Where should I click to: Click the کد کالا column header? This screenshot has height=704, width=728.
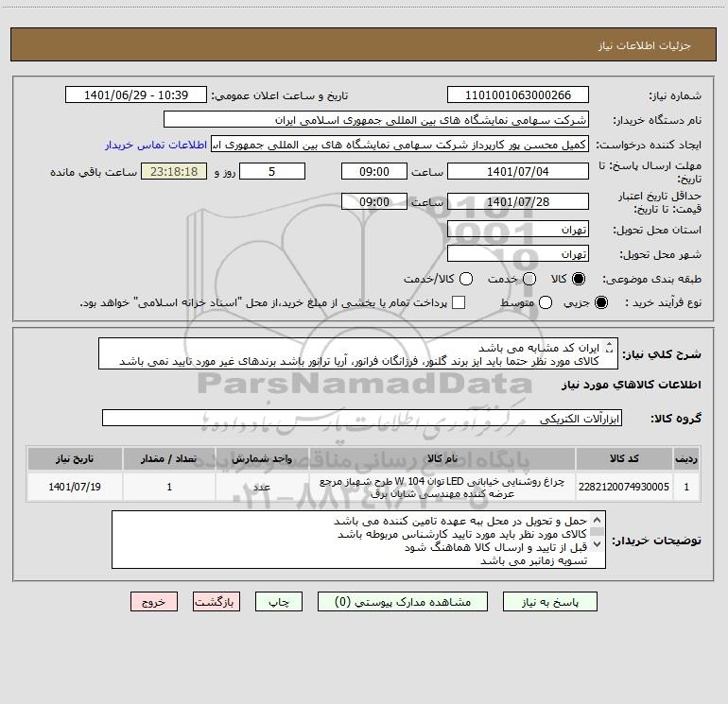(624, 459)
